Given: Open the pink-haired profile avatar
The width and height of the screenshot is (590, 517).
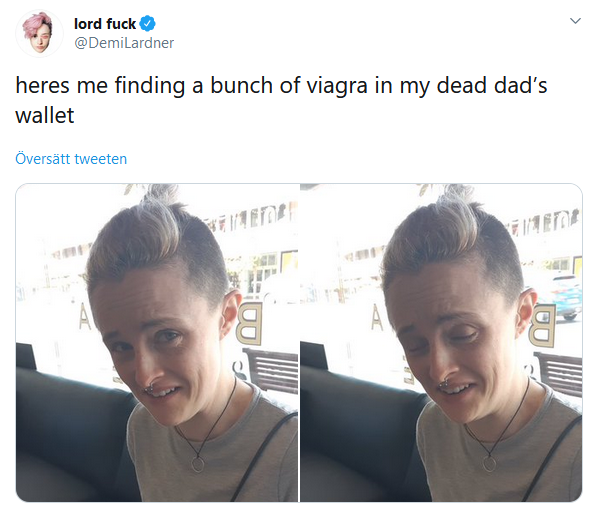Looking at the screenshot, I should click(x=39, y=33).
